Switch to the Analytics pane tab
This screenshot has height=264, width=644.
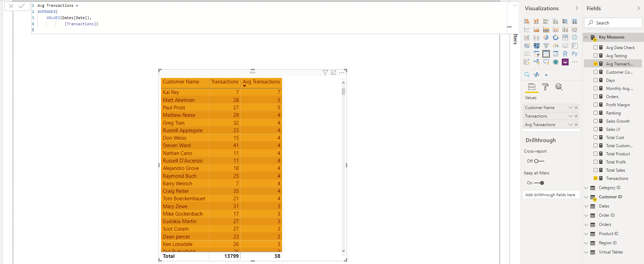pos(559,87)
